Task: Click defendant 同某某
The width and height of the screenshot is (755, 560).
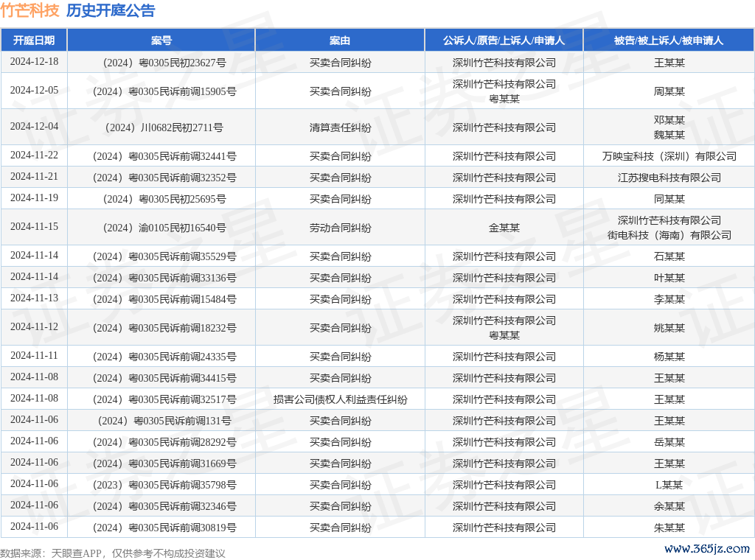Action: 669,199
